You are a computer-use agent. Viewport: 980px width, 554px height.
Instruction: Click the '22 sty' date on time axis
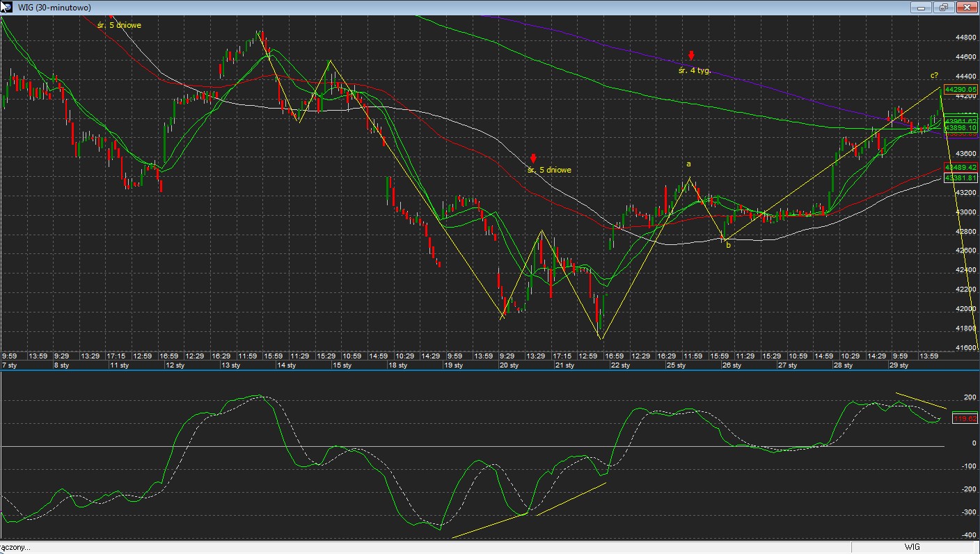point(621,365)
